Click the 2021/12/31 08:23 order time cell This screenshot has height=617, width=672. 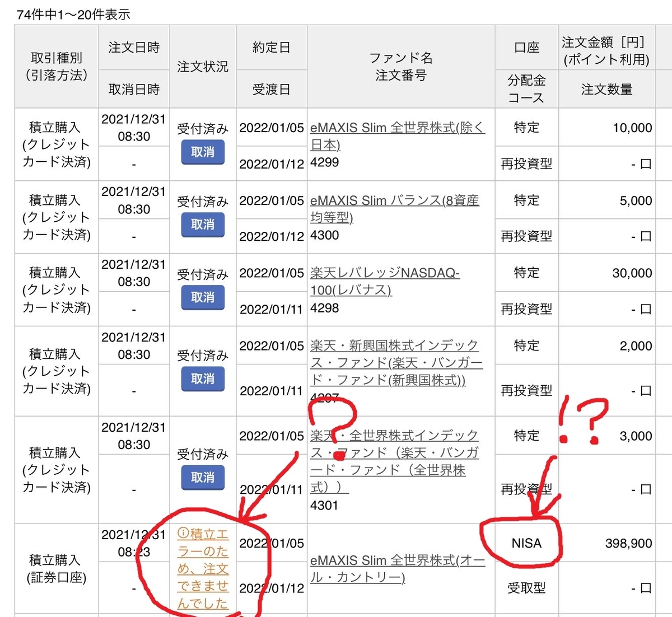tap(134, 543)
